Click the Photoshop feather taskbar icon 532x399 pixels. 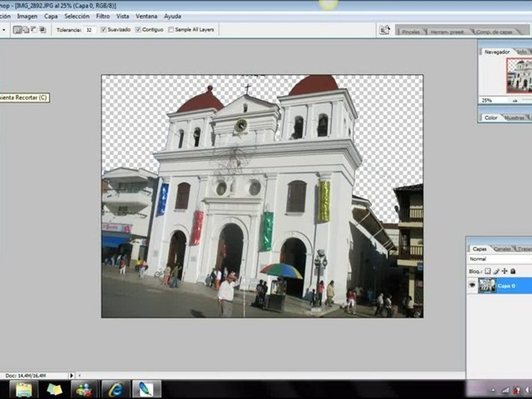click(146, 390)
